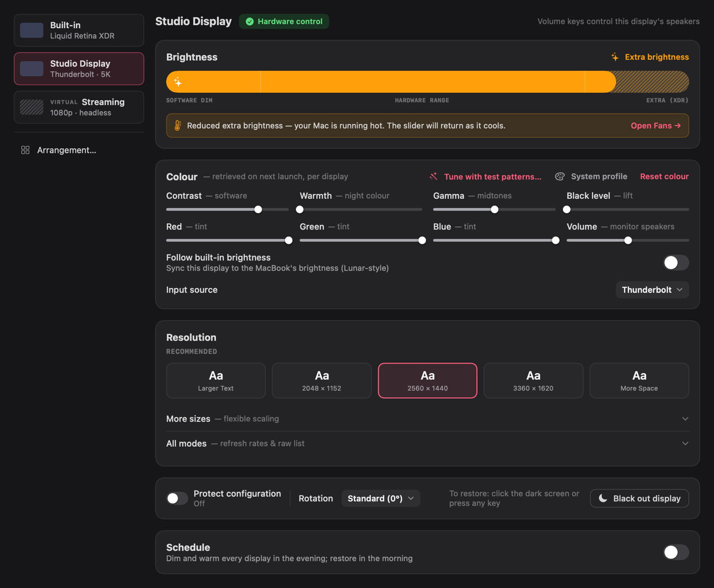Click the Black out display button
This screenshot has height=588, width=714.
tap(640, 498)
